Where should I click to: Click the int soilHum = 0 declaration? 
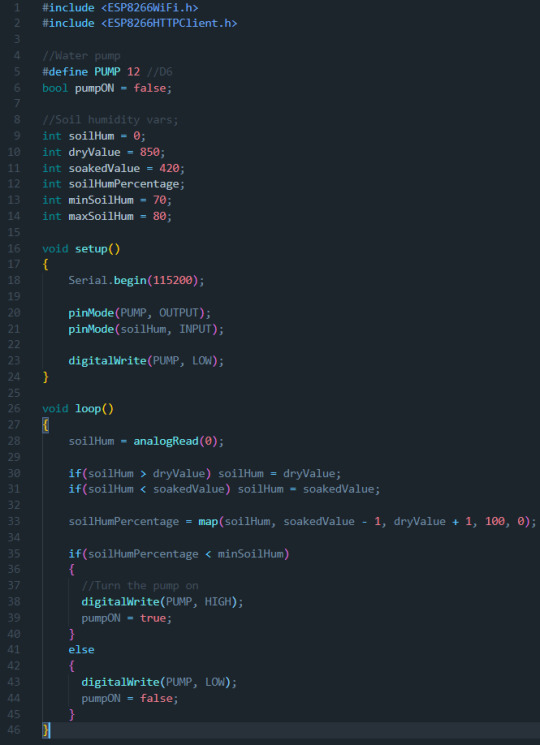click(94, 136)
